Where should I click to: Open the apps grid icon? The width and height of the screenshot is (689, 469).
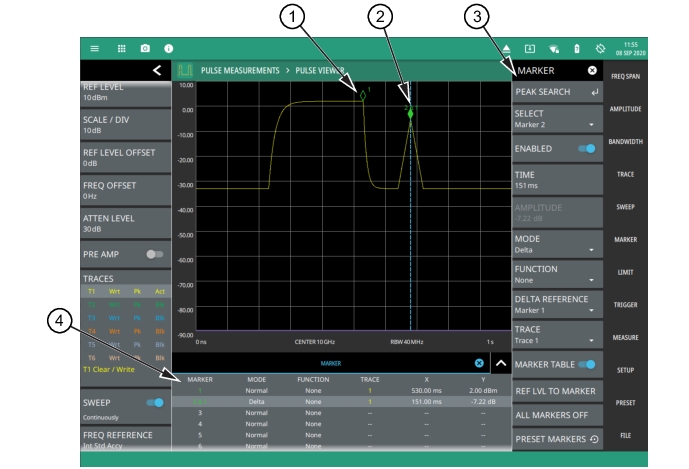click(x=122, y=48)
